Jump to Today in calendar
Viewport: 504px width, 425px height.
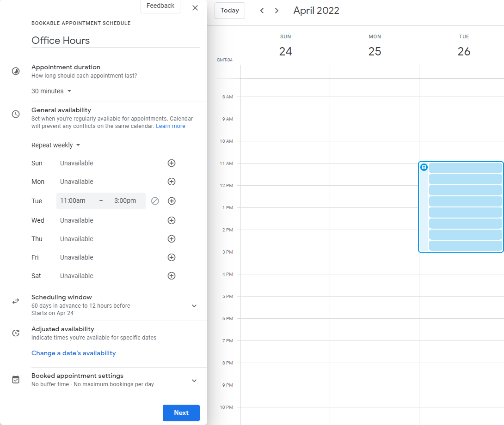coord(230,11)
